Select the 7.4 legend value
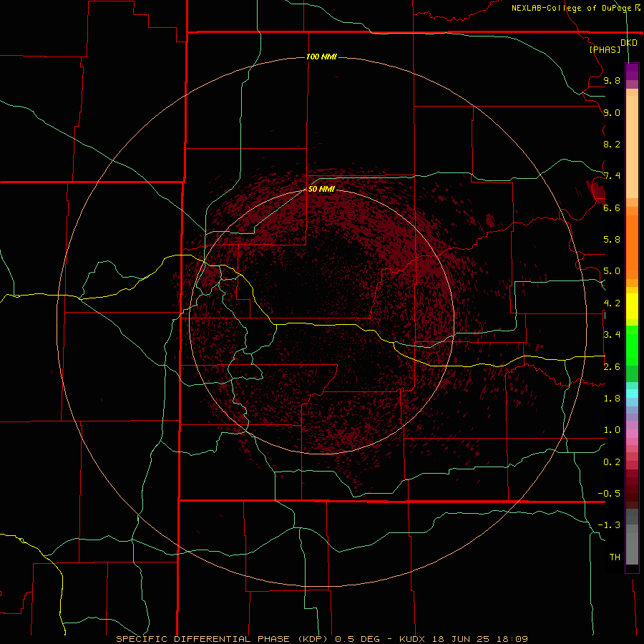The image size is (644, 644). tap(612, 176)
